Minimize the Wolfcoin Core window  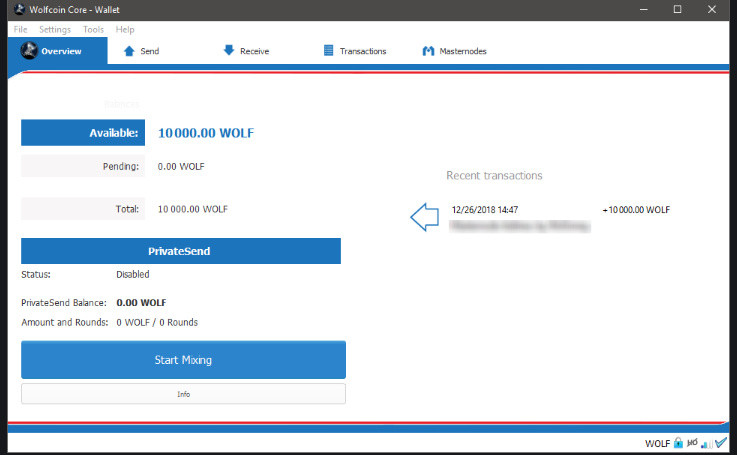644,9
